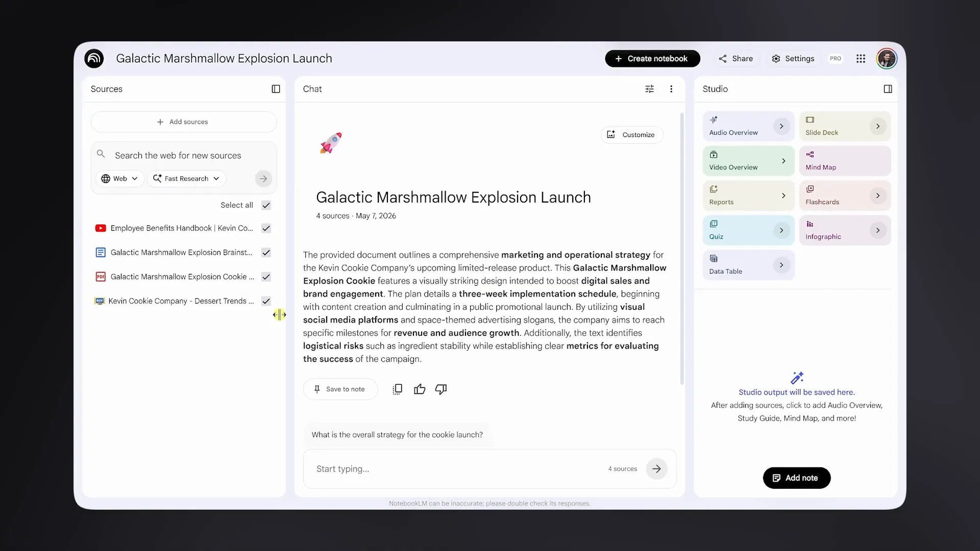Expand Slide Deck options chevron
The image size is (980, 551).
pos(878,127)
